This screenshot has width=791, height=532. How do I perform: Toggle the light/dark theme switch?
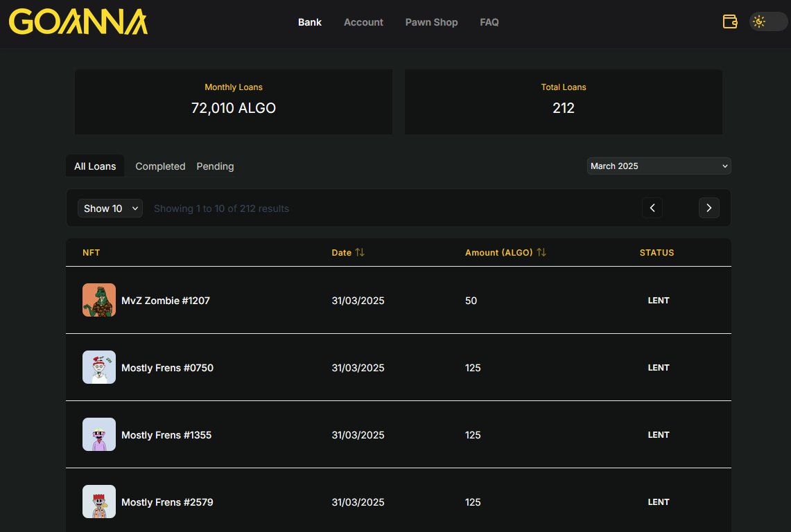click(x=768, y=21)
